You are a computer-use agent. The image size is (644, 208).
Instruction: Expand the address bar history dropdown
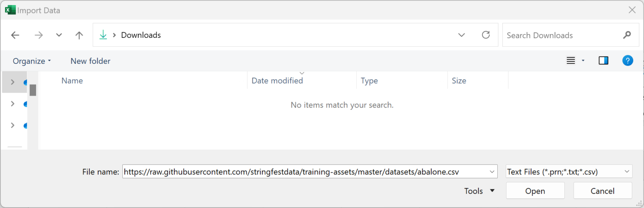coord(462,35)
